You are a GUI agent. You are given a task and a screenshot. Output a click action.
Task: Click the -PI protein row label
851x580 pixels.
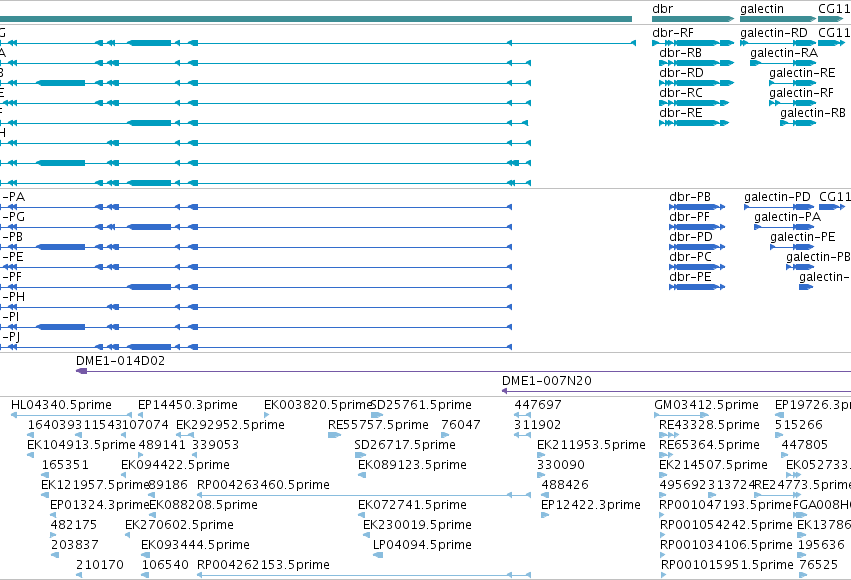[x=10, y=317]
